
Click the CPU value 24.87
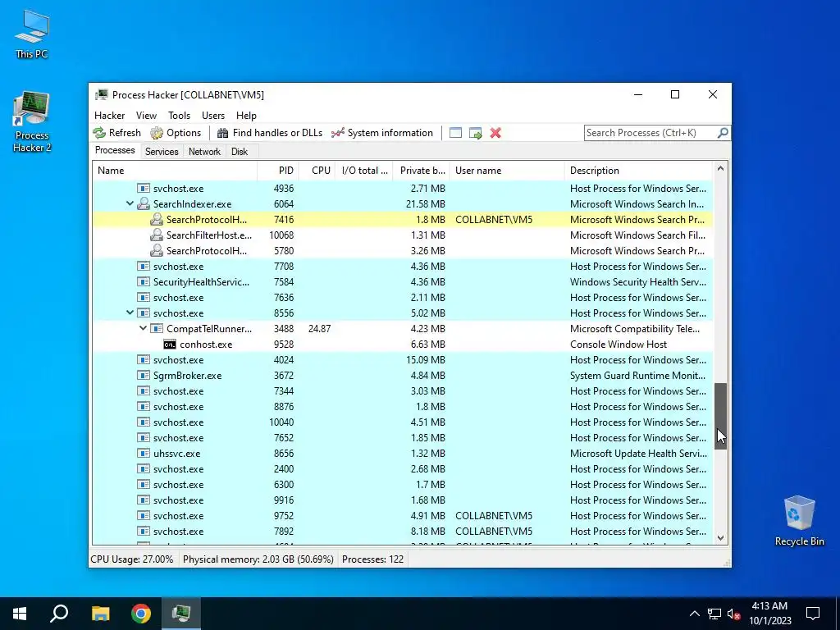click(319, 328)
